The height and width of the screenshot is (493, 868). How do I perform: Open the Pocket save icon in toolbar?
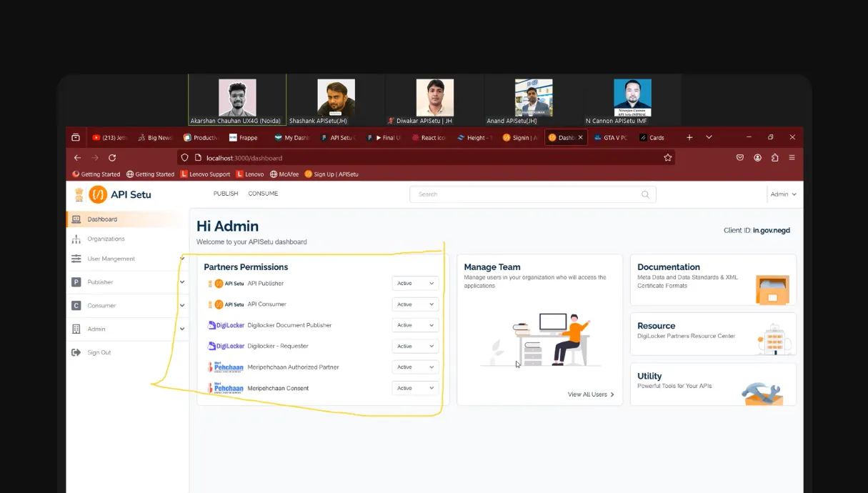(x=740, y=158)
